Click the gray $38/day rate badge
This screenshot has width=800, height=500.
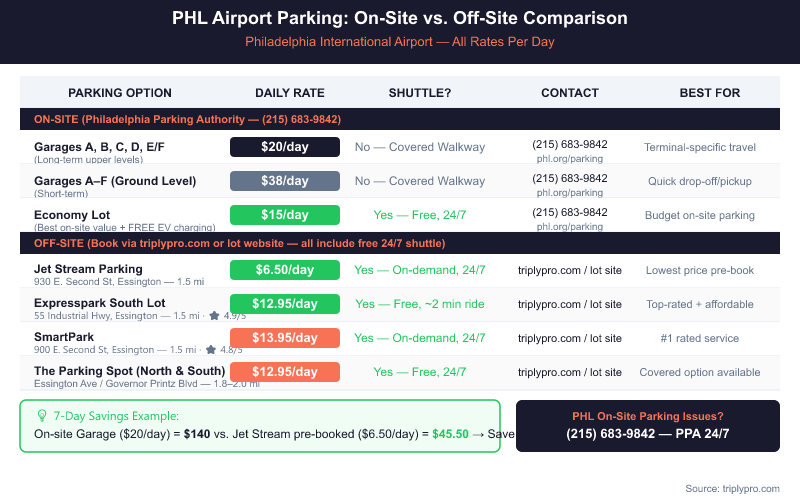(x=285, y=181)
